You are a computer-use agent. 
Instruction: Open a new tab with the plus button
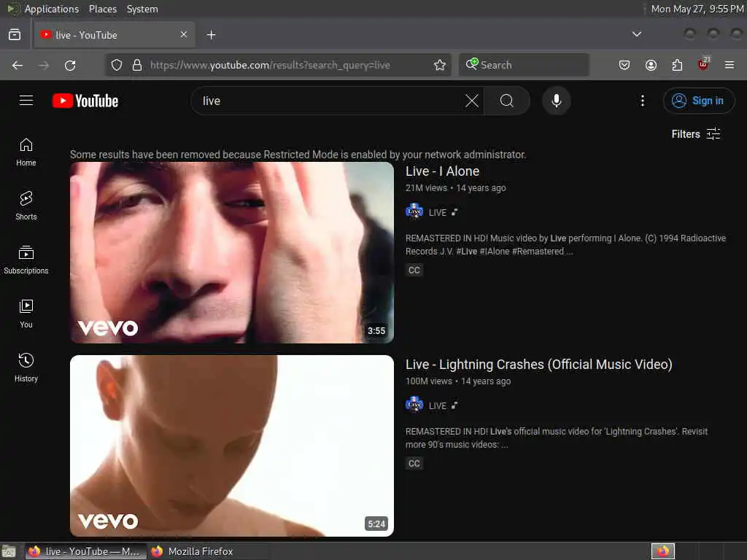pos(211,35)
